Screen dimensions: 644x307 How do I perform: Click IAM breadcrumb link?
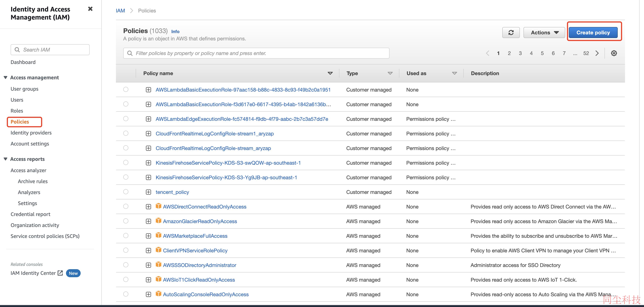point(120,11)
